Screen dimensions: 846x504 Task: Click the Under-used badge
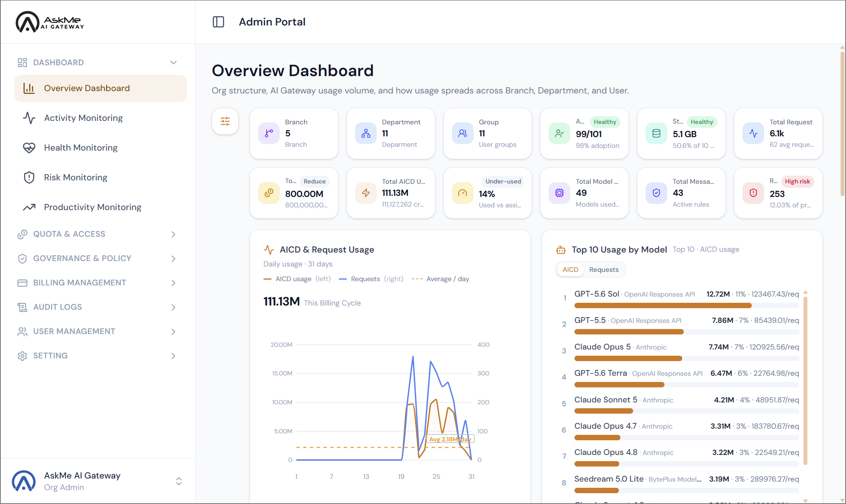click(x=503, y=182)
